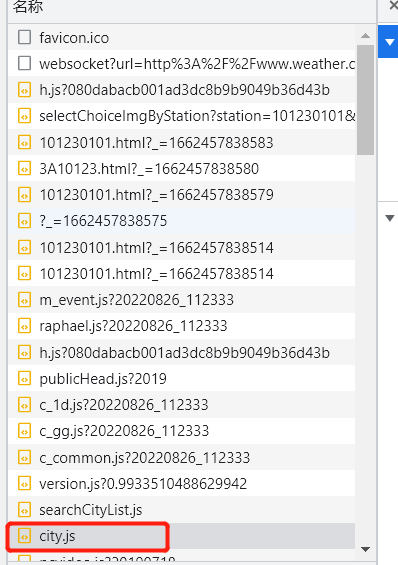Click the icon next to ?_=1662457838575
This screenshot has width=398, height=565.
coord(24,221)
